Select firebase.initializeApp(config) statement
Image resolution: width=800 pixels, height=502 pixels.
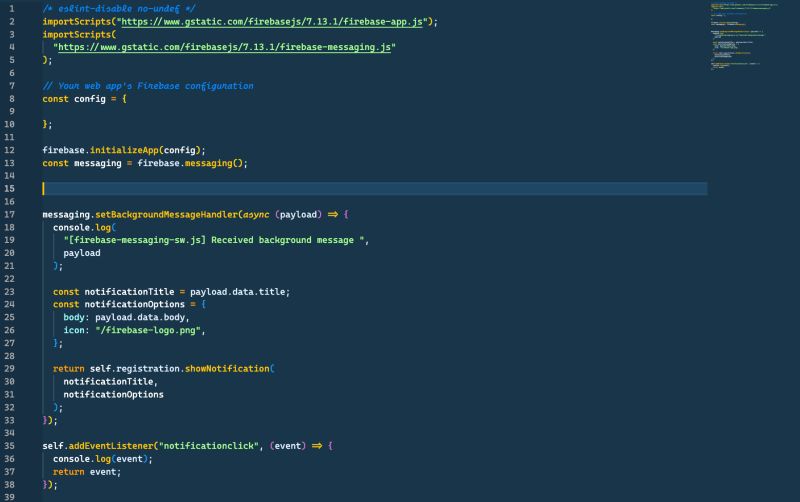pos(124,150)
